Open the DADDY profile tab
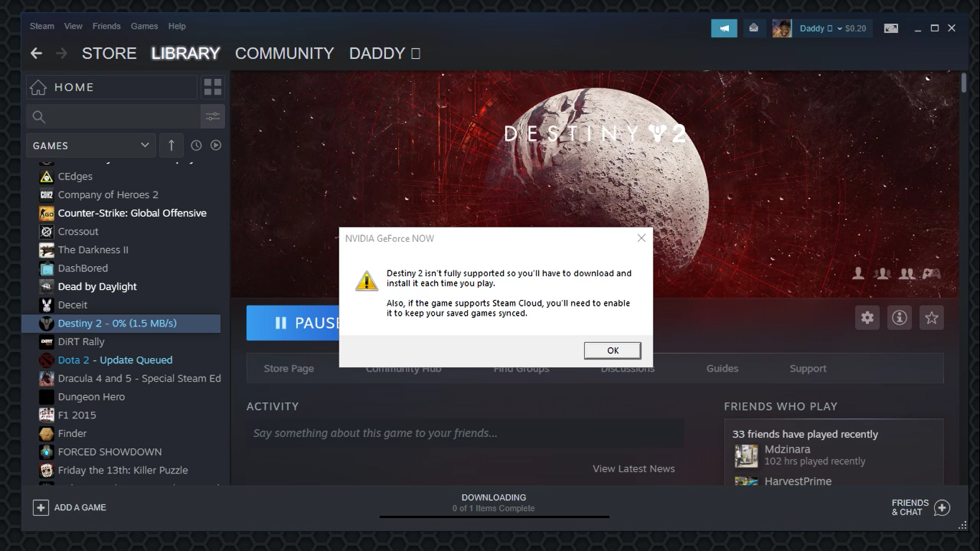Viewport: 980px width, 551px height. point(385,53)
